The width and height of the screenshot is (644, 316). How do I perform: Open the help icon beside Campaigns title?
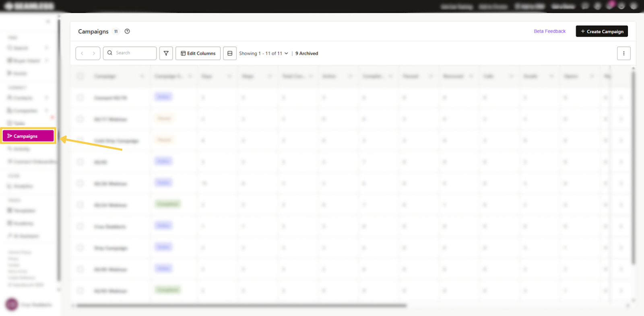tap(127, 31)
